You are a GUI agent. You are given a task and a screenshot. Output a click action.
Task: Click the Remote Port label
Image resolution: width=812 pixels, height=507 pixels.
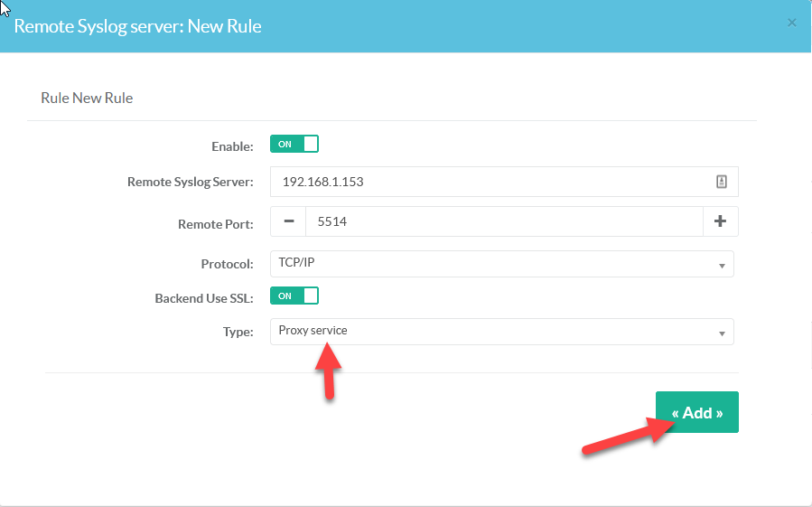click(x=216, y=223)
